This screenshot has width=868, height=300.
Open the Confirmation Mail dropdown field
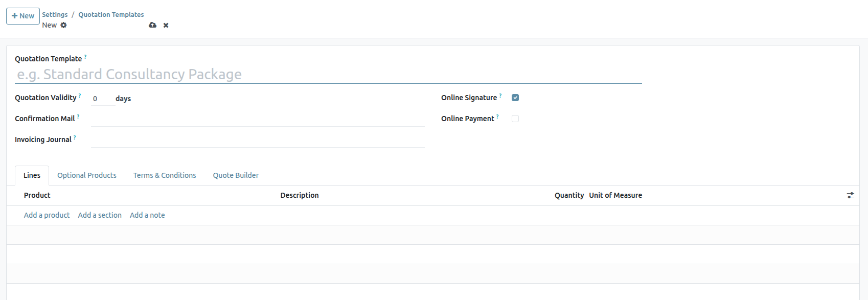257,119
